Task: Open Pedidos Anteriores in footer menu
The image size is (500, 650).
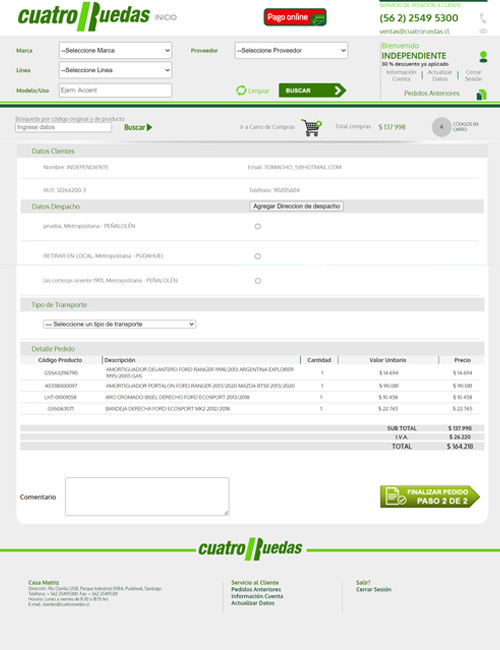Action: [x=256, y=589]
